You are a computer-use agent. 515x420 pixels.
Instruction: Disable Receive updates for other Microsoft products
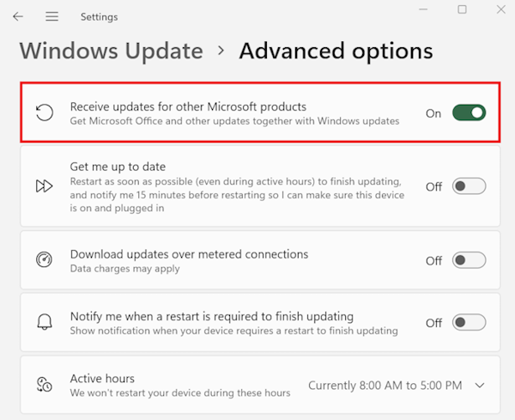[469, 113]
